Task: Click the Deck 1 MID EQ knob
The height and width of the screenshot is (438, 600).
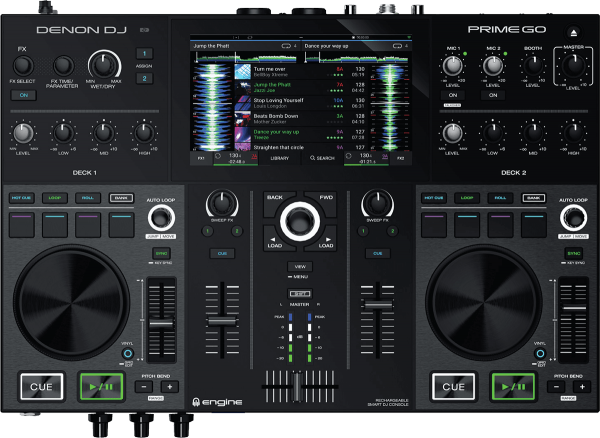Action: pos(103,133)
